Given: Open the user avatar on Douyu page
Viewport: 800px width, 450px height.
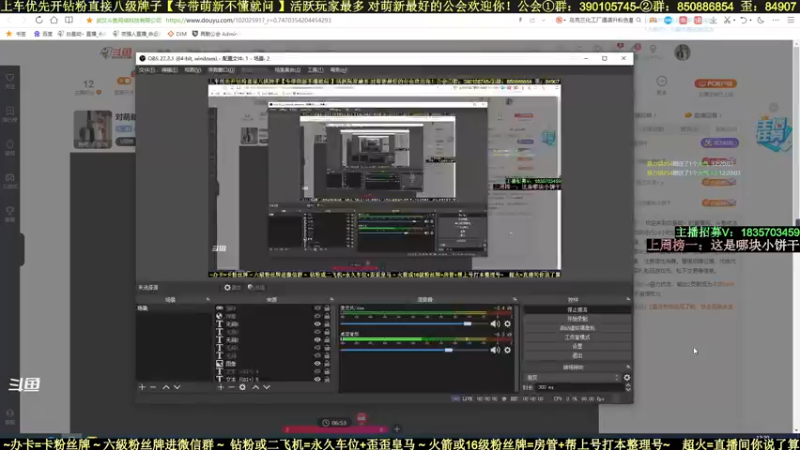Looking at the screenshot, I should [x=682, y=53].
